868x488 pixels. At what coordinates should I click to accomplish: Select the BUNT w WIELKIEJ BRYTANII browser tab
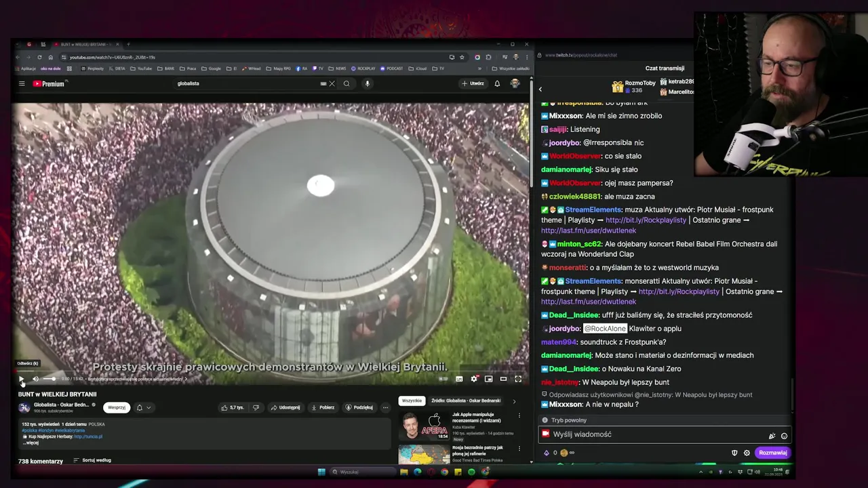pos(87,44)
